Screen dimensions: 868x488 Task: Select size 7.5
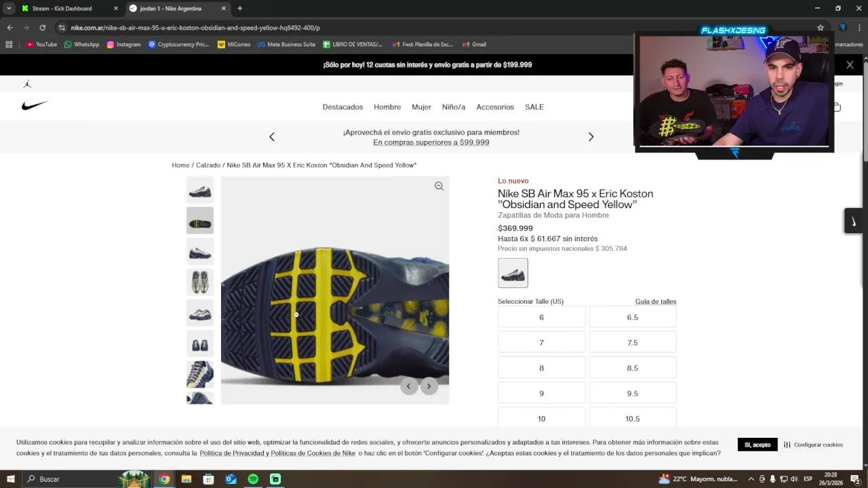[632, 342]
